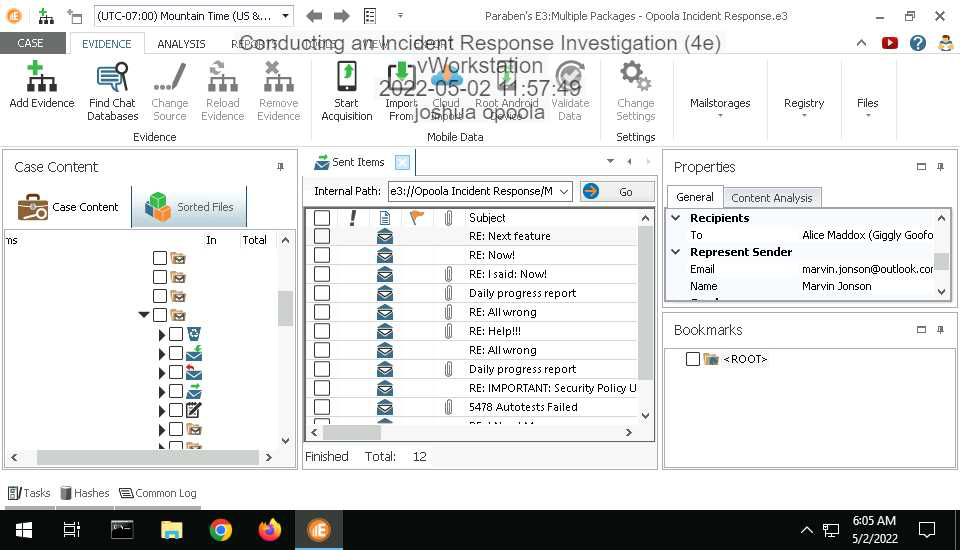Screen dimensions: 960x550
Task: Sort emails by the Subject column
Action: tap(487, 217)
